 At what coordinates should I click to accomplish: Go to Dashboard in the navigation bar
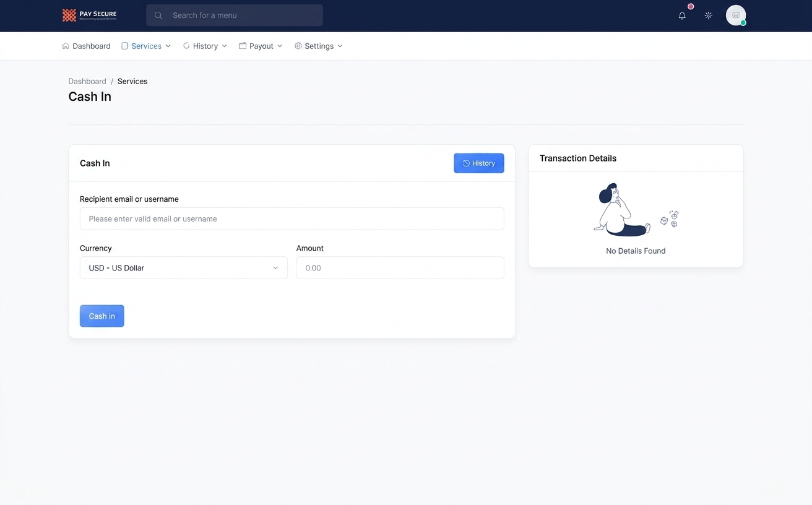click(87, 46)
